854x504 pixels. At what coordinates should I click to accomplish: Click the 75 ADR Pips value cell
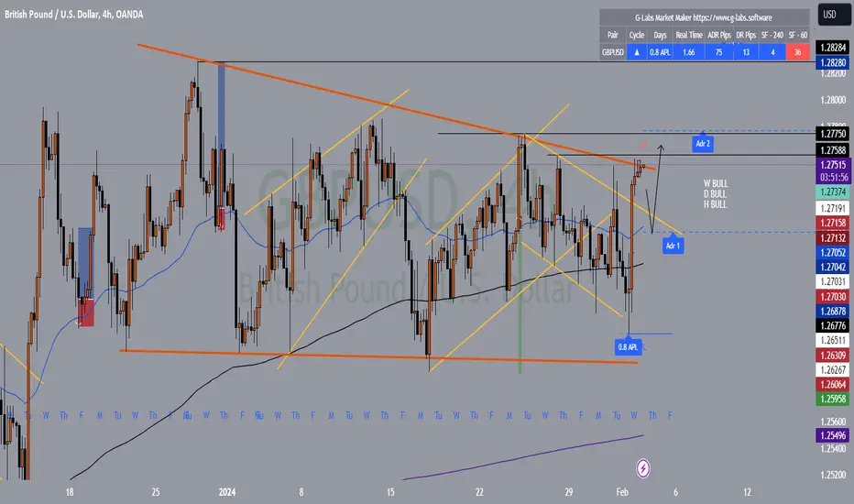(x=719, y=52)
